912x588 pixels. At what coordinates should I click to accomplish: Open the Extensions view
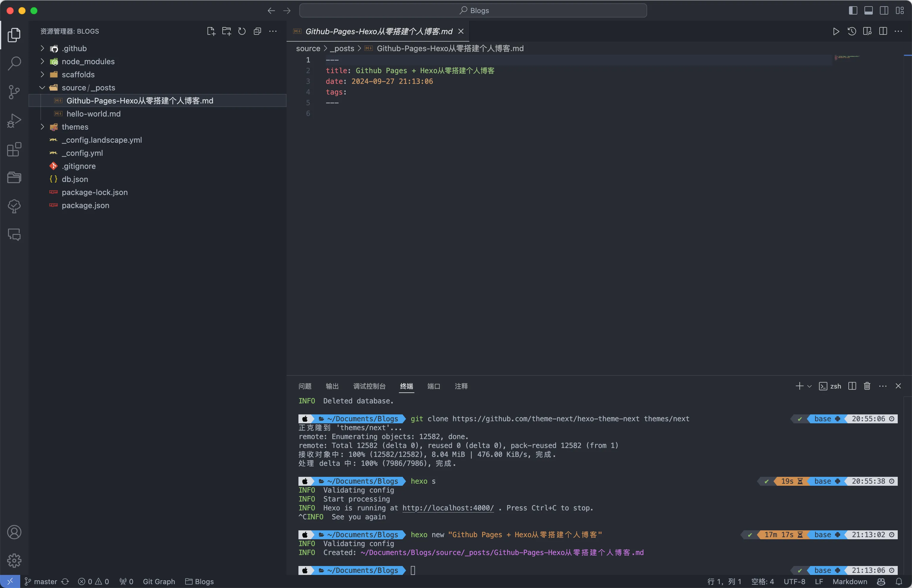[x=14, y=149]
